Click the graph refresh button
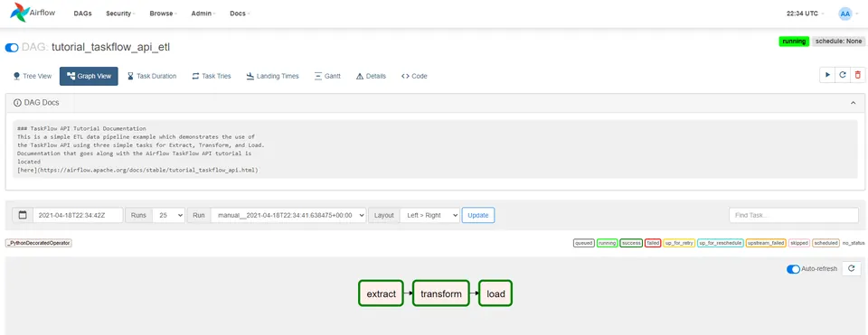 coord(852,269)
